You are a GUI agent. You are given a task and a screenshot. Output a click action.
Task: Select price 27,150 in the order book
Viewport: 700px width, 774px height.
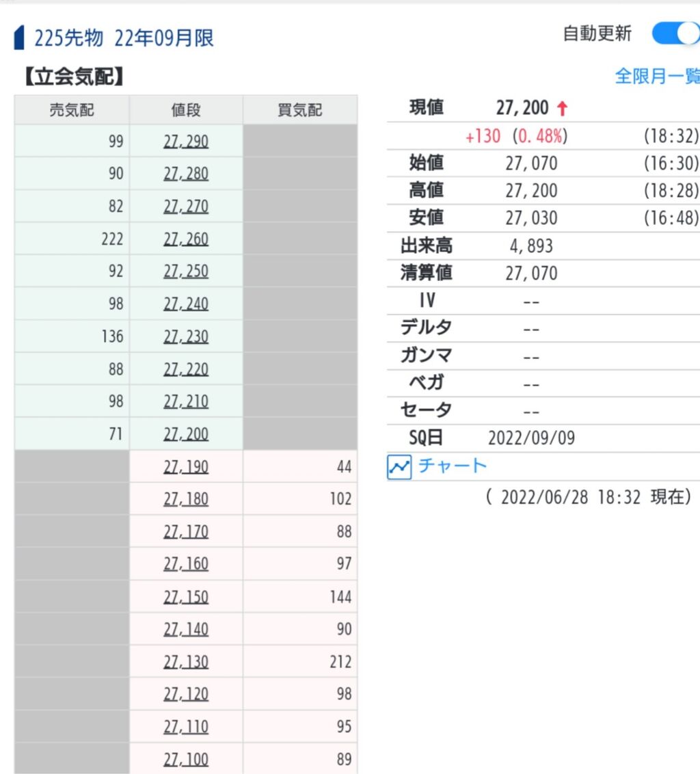click(x=186, y=597)
